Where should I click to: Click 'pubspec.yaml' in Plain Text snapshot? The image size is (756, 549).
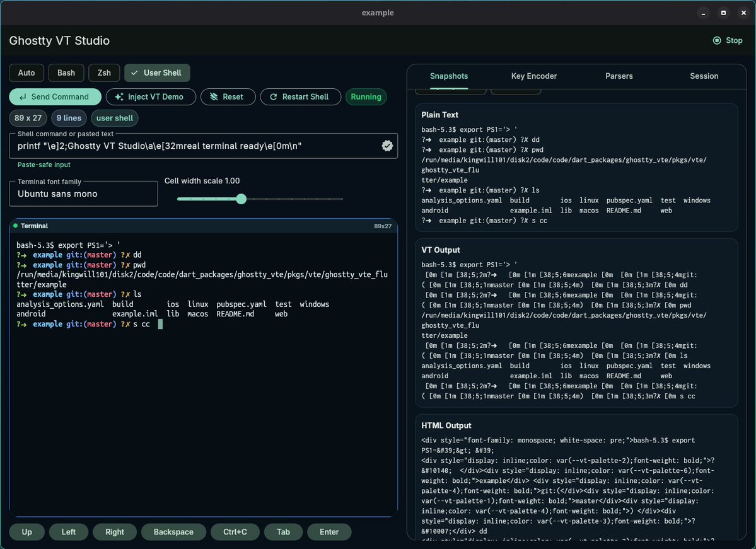tap(629, 200)
